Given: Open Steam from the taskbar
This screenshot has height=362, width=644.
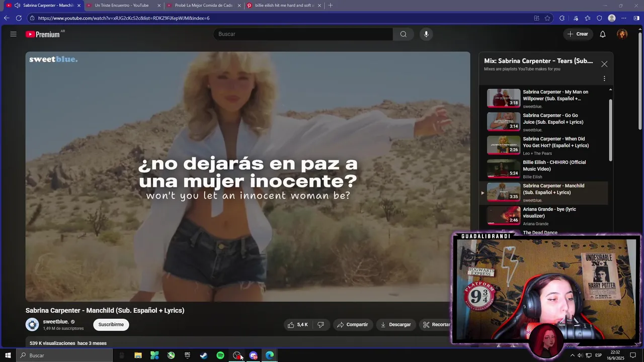Looking at the screenshot, I should click(x=204, y=355).
